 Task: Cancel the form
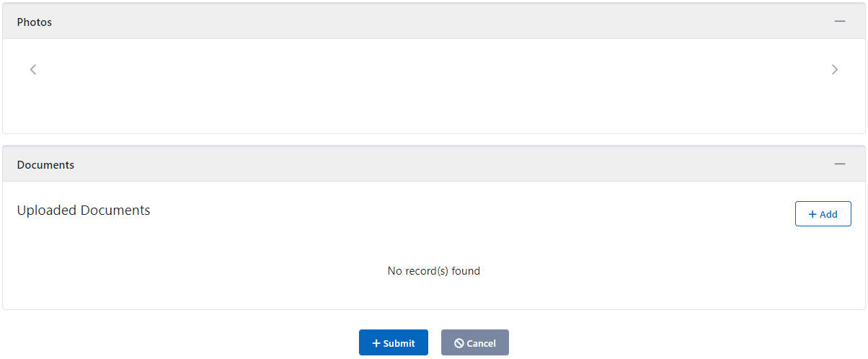click(x=474, y=342)
